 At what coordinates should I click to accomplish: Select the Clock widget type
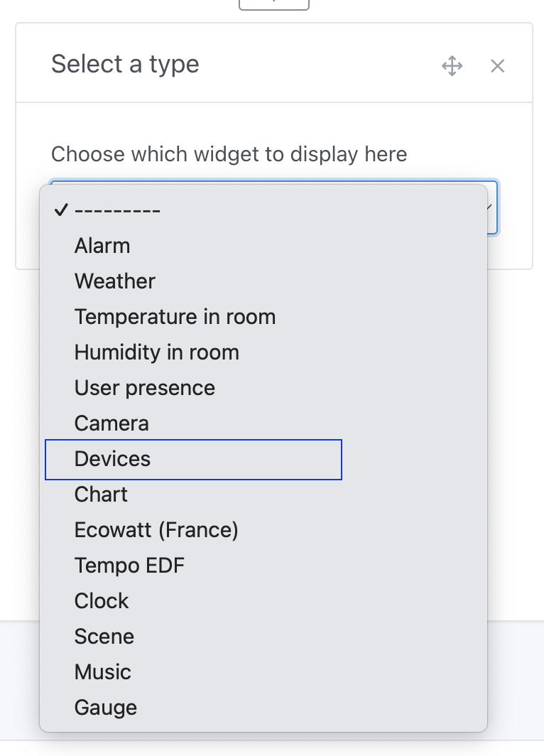pyautogui.click(x=101, y=600)
